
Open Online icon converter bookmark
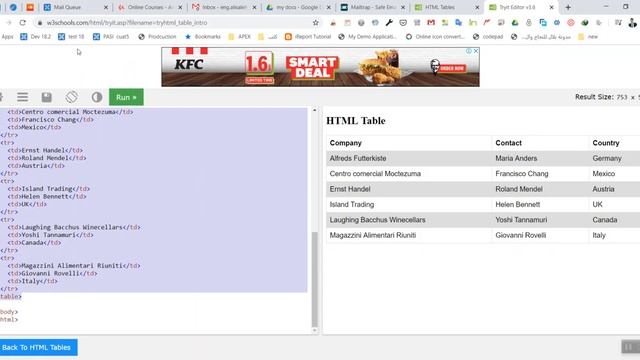(435, 37)
